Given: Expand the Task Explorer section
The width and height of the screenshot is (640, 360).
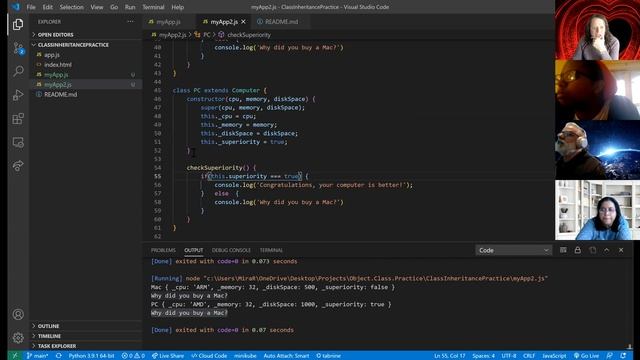Looking at the screenshot, I should [57, 346].
